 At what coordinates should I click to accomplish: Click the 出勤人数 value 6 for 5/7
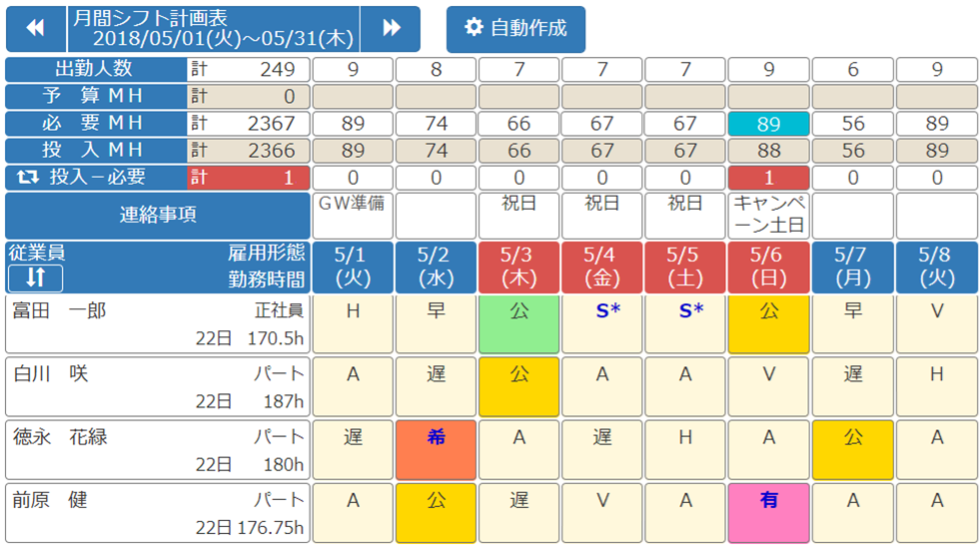[x=853, y=69]
